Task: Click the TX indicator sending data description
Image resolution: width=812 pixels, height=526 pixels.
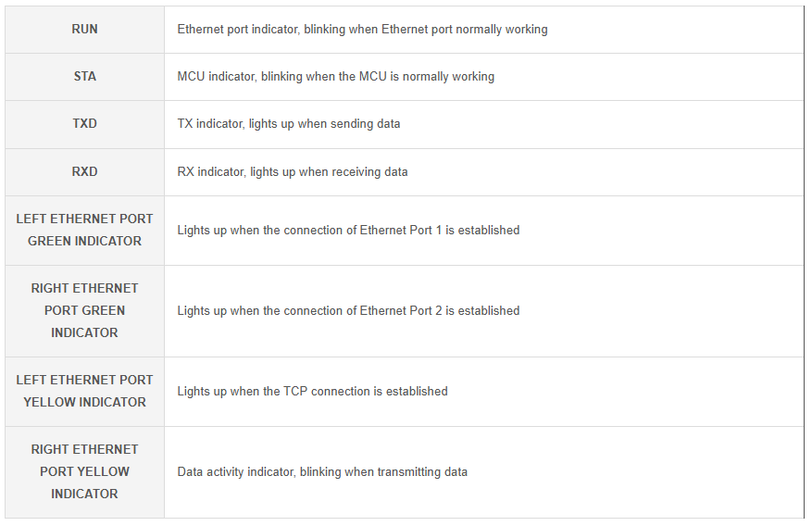Action: [288, 124]
